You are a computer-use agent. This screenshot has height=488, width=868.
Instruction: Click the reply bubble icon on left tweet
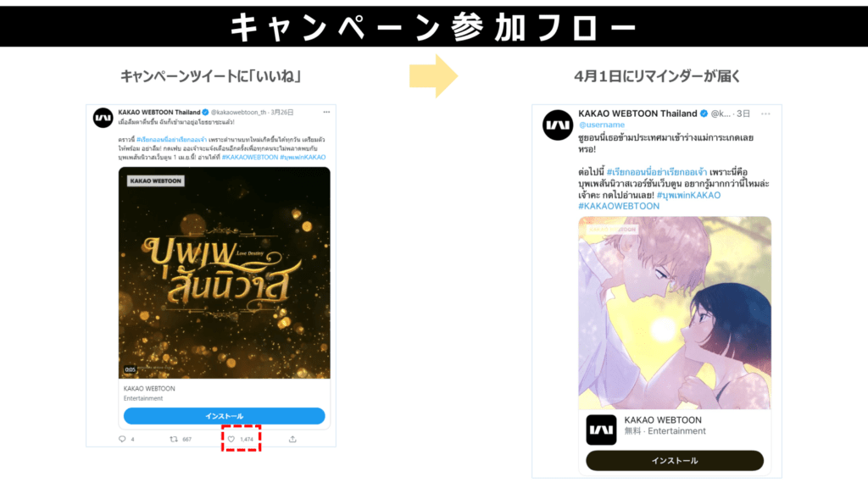pyautogui.click(x=122, y=440)
